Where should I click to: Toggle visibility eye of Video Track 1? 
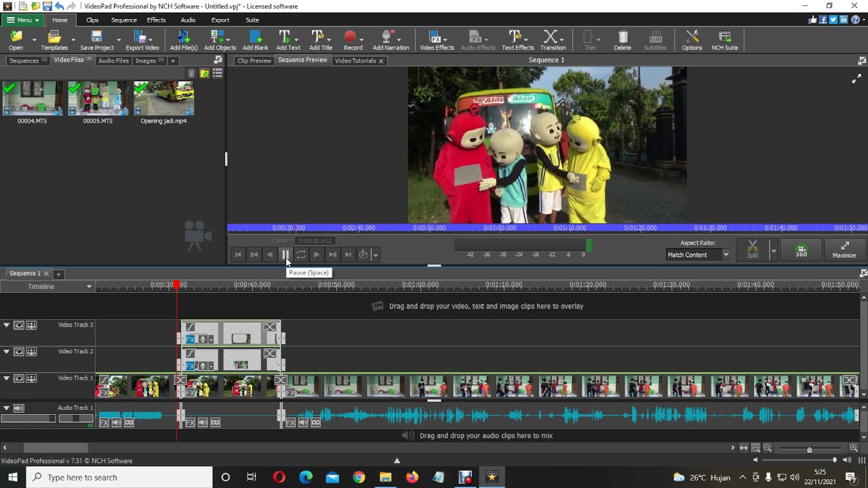(x=19, y=378)
